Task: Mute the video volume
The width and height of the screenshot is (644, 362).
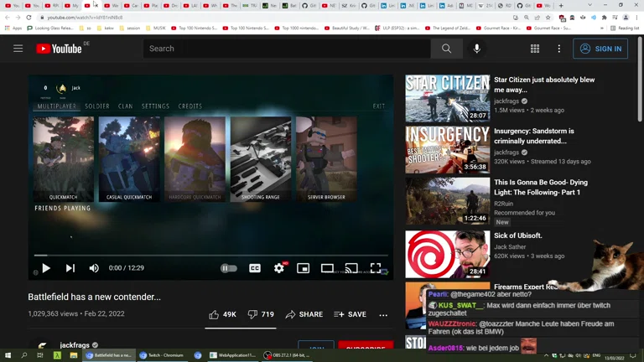Action: tap(94, 268)
